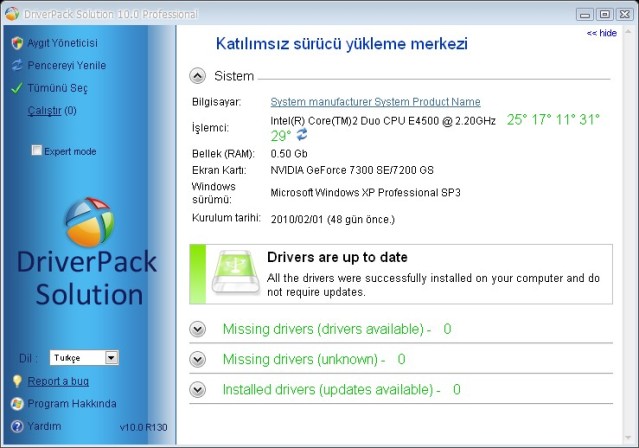Click the Yardım question mark icon

click(17, 426)
